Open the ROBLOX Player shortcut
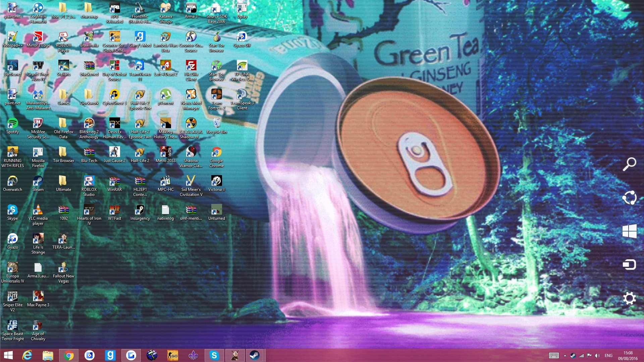The image size is (644, 362). pyautogui.click(x=64, y=42)
